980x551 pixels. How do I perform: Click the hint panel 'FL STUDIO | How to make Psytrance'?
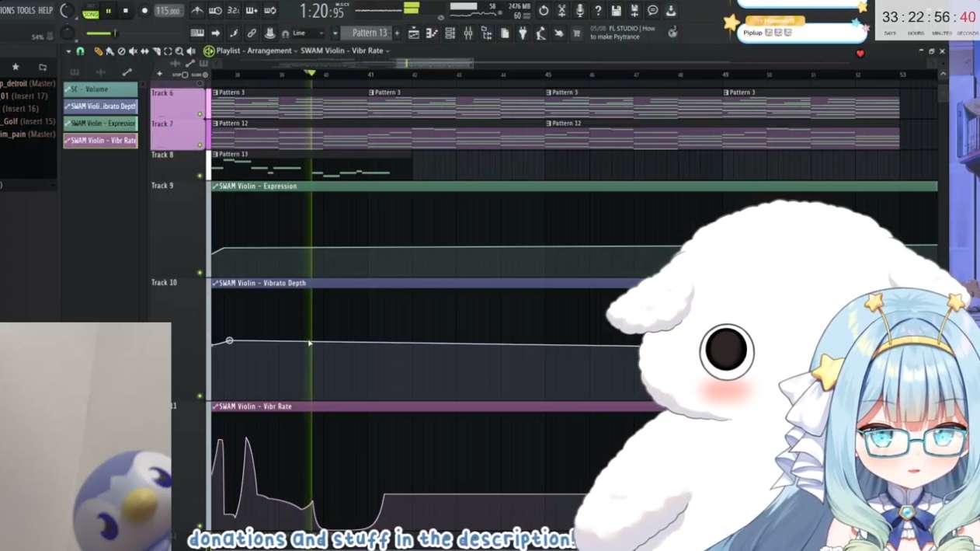click(623, 33)
